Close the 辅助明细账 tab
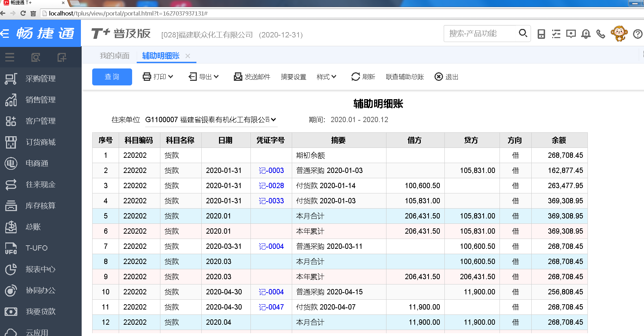Image resolution: width=644 pixels, height=336 pixels. tap(188, 56)
